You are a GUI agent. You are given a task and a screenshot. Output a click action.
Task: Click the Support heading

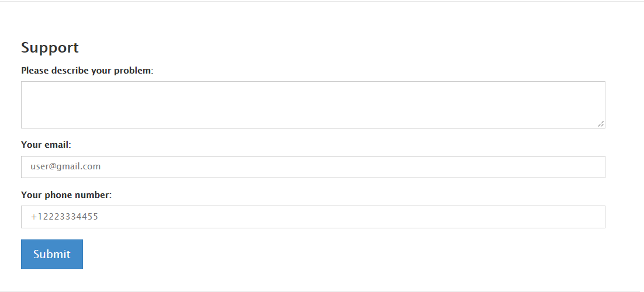click(x=50, y=48)
